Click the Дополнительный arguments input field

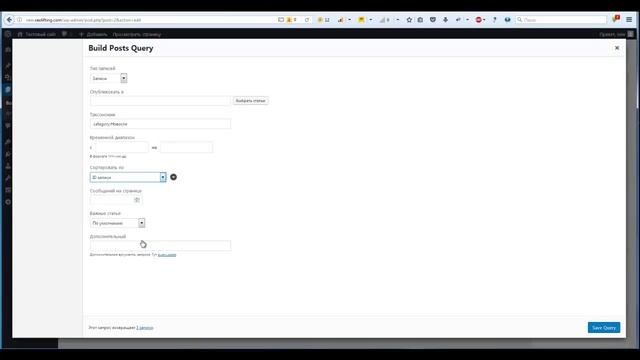point(160,245)
